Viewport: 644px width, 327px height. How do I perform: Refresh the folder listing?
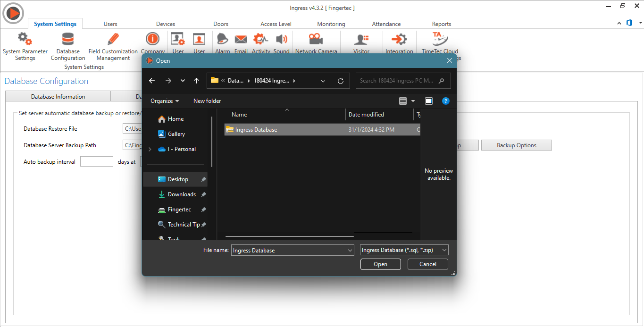point(341,81)
